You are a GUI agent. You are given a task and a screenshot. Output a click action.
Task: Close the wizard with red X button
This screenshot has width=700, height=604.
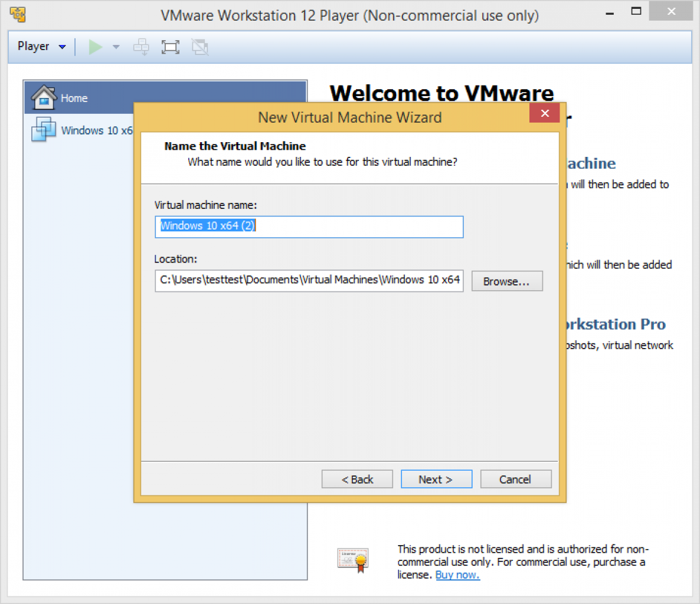pos(545,113)
